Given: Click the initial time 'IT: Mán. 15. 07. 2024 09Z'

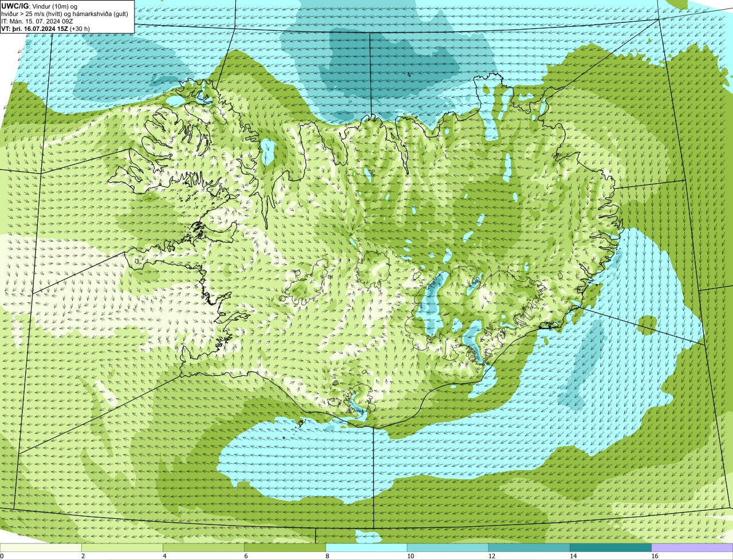Looking at the screenshot, I should pos(37,21).
